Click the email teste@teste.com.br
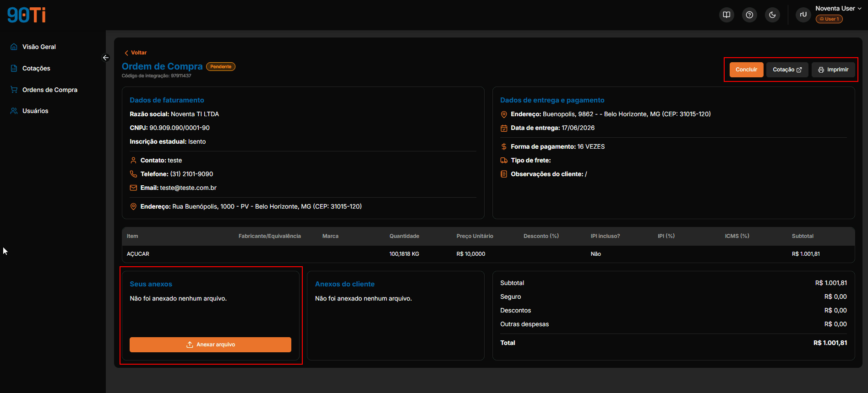This screenshot has width=868, height=393. [x=188, y=188]
